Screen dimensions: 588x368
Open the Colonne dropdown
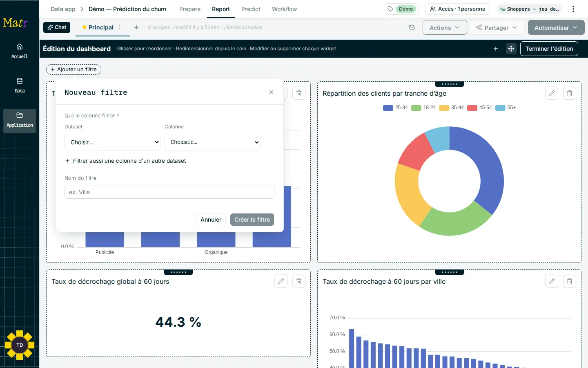click(212, 142)
